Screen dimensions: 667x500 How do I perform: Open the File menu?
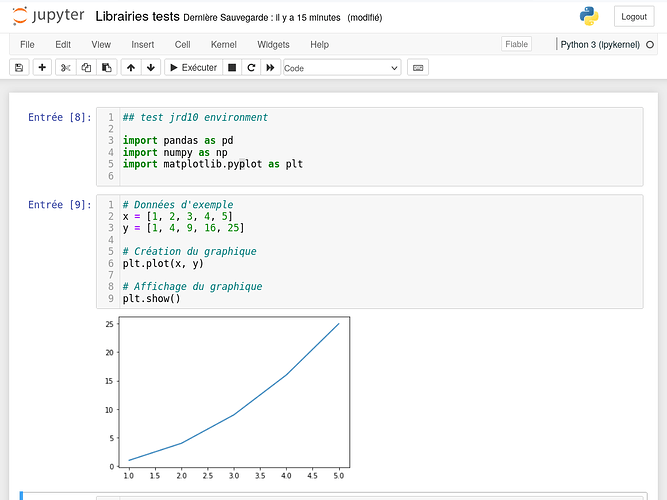coord(27,45)
